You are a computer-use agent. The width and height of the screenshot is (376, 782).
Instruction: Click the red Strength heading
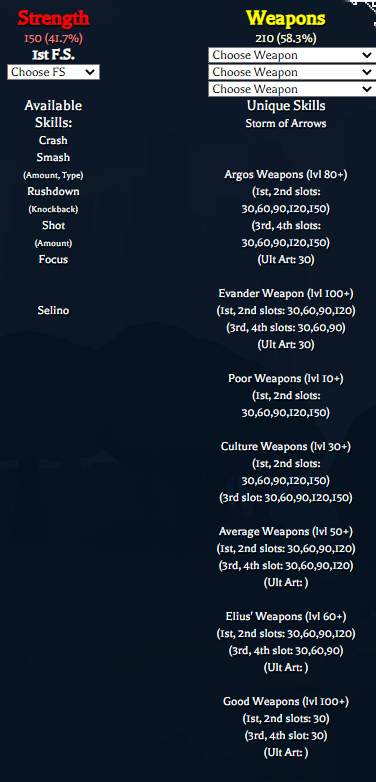(53, 18)
